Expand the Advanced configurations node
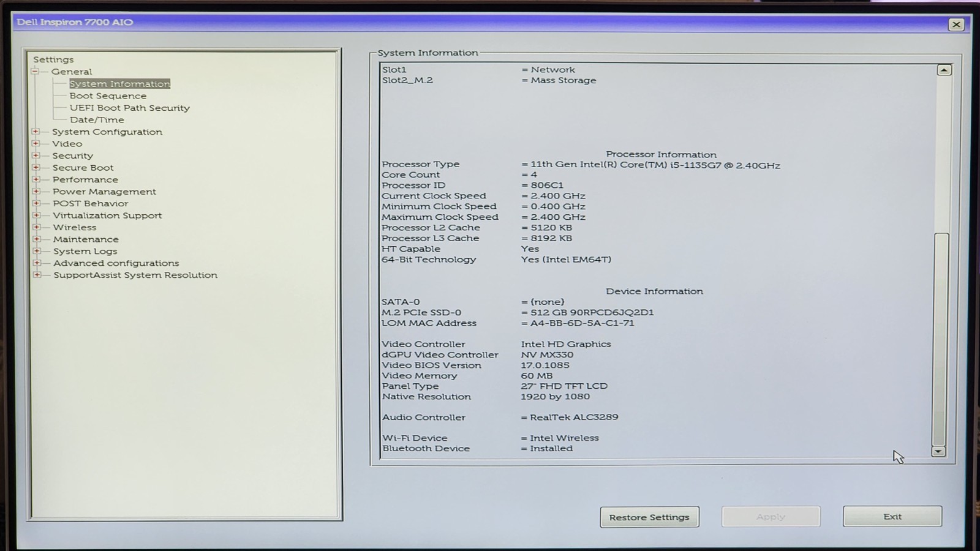The width and height of the screenshot is (980, 551). [37, 263]
